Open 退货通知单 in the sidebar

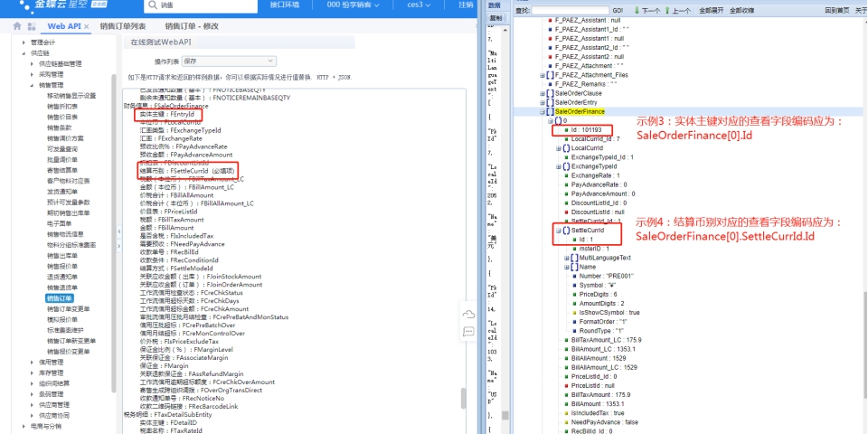pyautogui.click(x=62, y=277)
